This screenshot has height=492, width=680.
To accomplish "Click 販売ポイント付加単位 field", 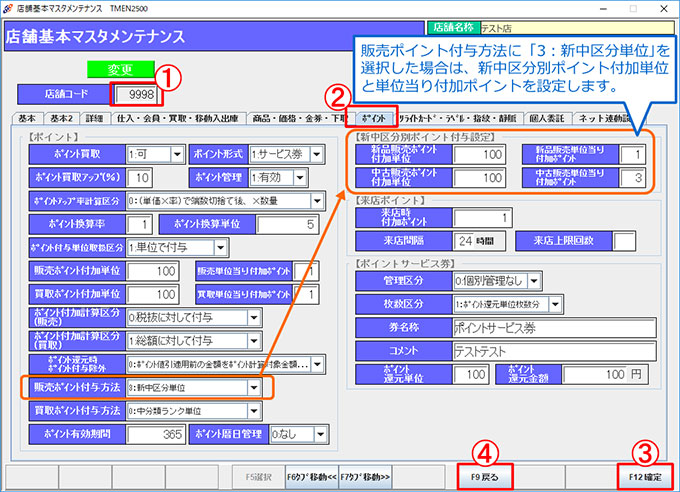I will tap(153, 271).
